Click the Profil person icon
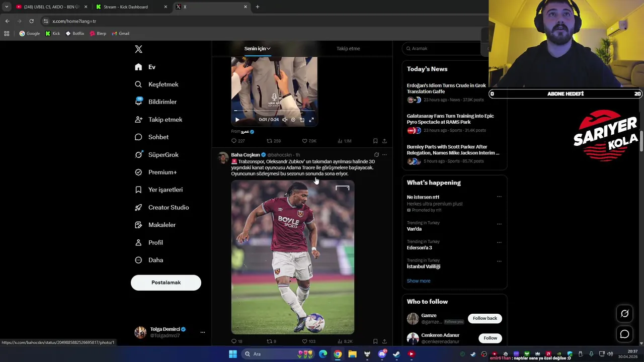 point(138,242)
